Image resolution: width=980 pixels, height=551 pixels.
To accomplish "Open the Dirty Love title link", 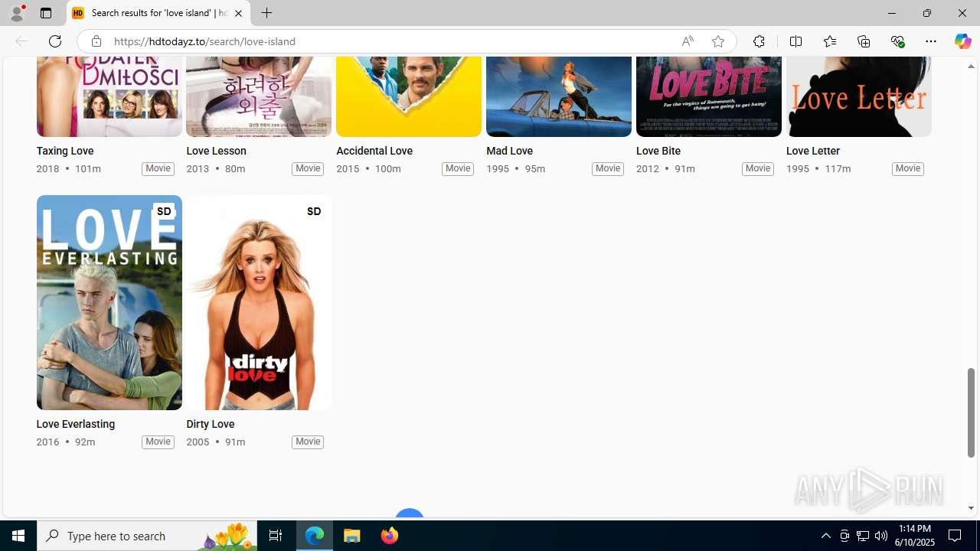I will click(x=211, y=425).
